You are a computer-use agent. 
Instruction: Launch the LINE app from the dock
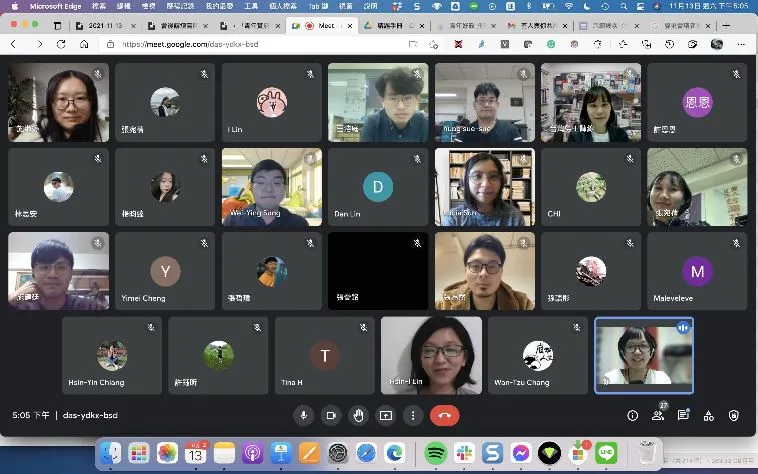click(605, 454)
